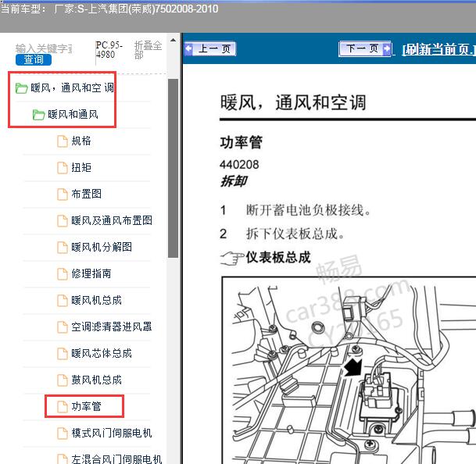Click the 当前车型 vehicle model header text
The height and width of the screenshot is (464, 476).
click(109, 9)
